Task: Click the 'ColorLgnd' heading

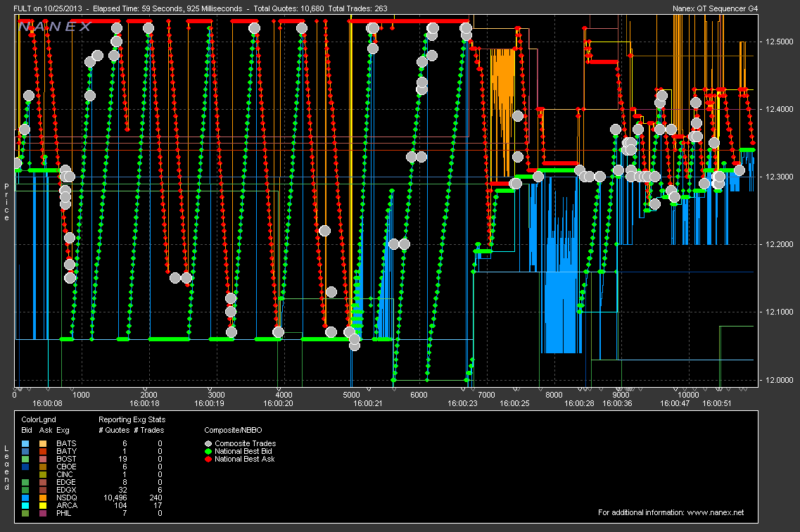Action: tap(39, 419)
